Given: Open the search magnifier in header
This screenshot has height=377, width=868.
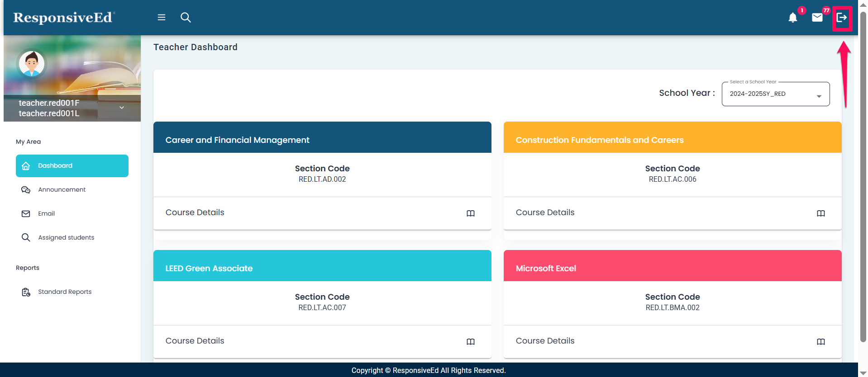Looking at the screenshot, I should tap(186, 18).
